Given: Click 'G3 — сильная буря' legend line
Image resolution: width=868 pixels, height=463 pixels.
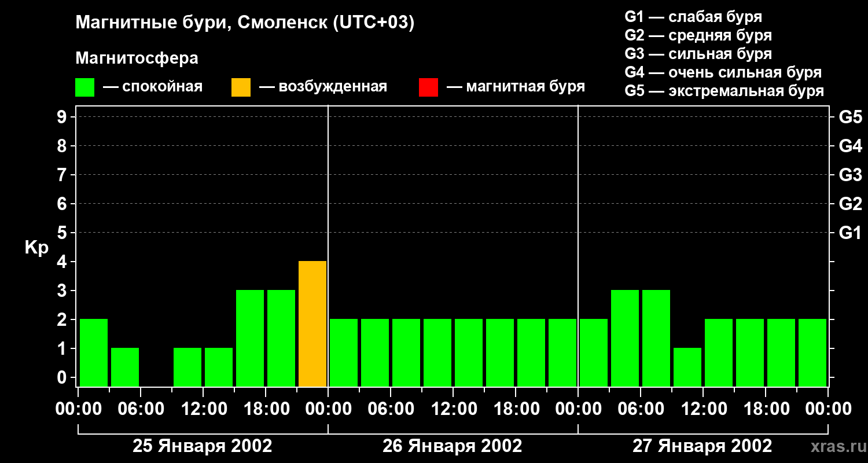Looking at the screenshot, I should click(698, 54).
